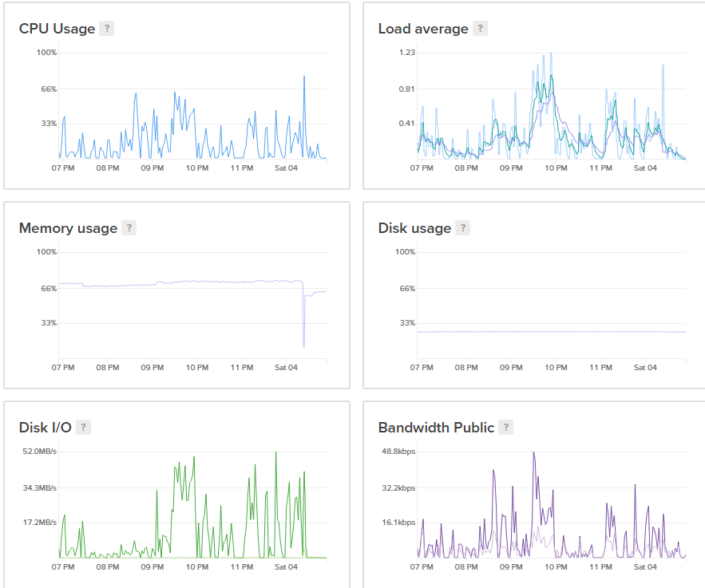Click the question mark next to Memory usage

129,228
